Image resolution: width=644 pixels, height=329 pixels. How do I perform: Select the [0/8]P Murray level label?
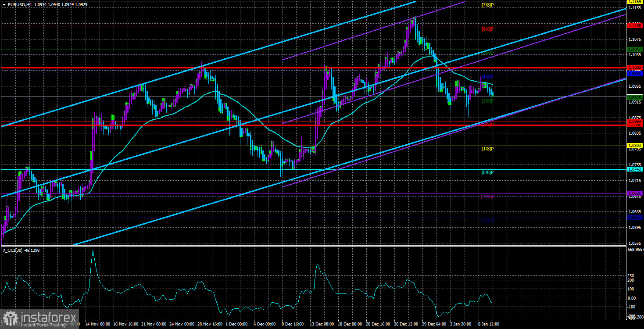[487, 172]
